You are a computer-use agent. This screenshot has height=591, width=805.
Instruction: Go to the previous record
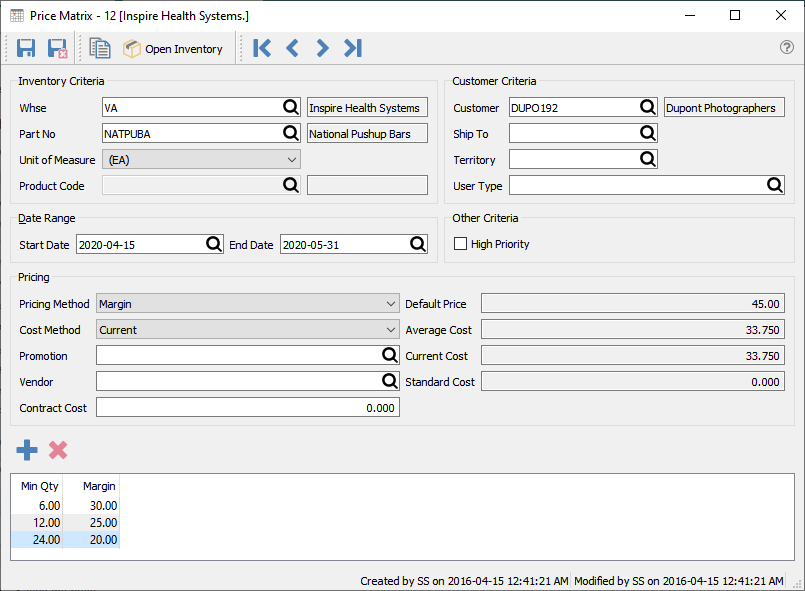(292, 48)
